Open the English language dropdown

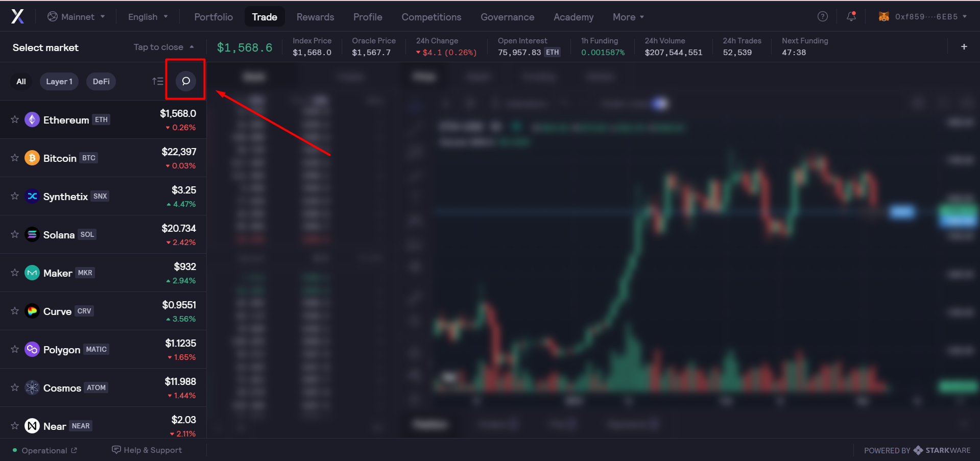point(148,17)
